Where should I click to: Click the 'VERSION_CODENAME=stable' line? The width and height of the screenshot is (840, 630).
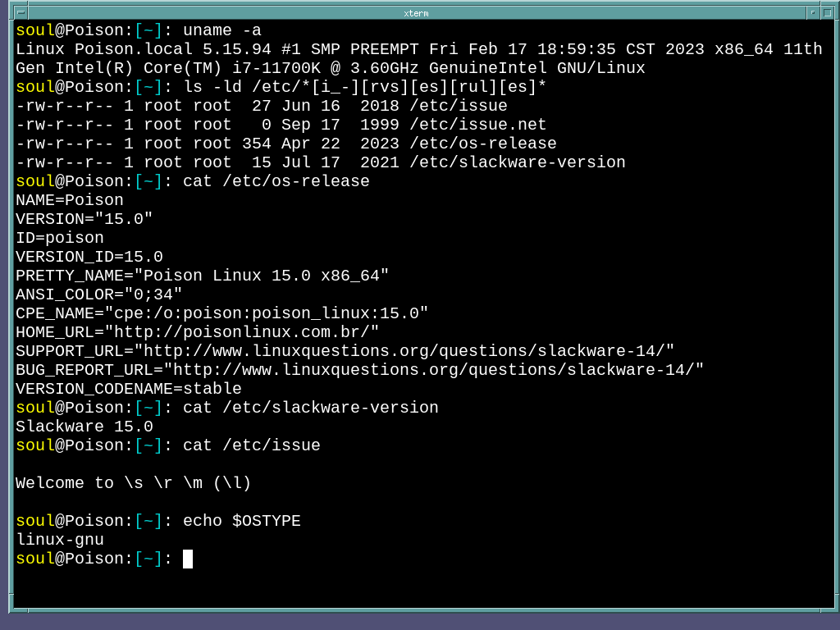129,388
